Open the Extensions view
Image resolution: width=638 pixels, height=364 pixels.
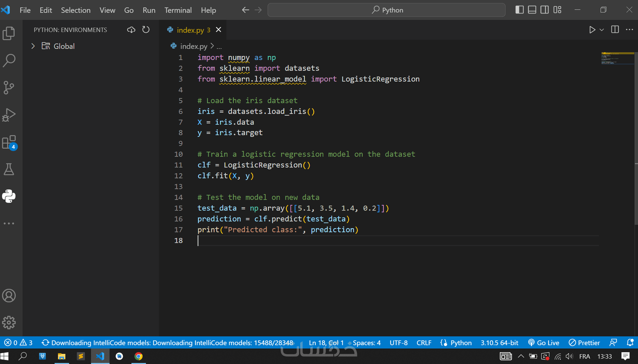9,142
